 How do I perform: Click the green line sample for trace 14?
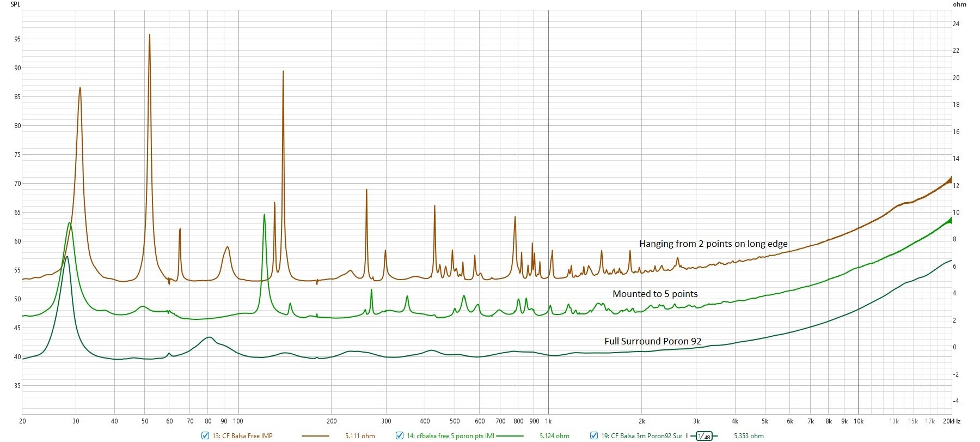(510, 436)
